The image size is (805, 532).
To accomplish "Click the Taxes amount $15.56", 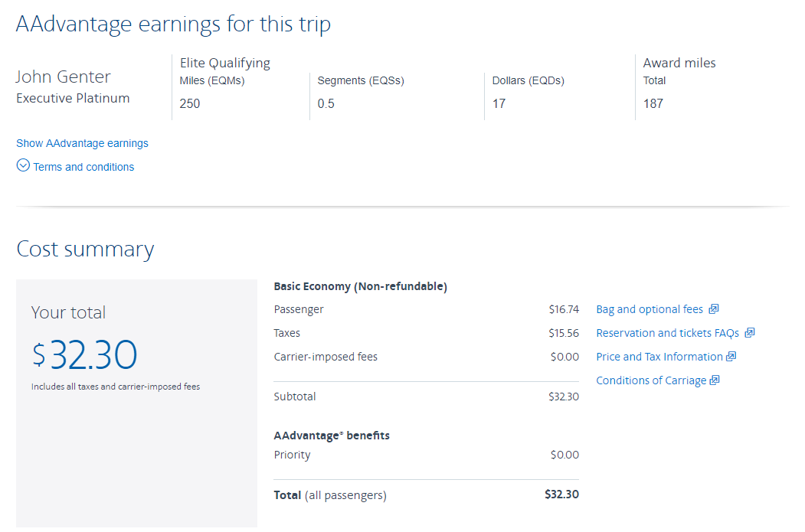I will tap(564, 333).
